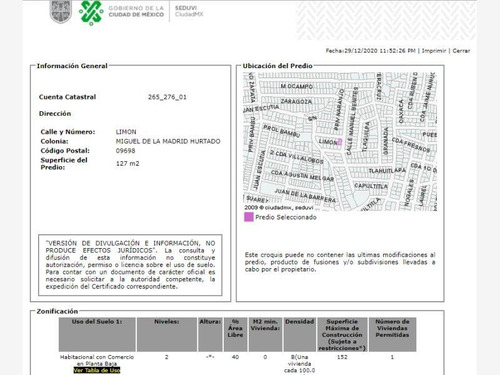Select the surface value 127 m2
Screen dimensions: 500x375
(128, 164)
